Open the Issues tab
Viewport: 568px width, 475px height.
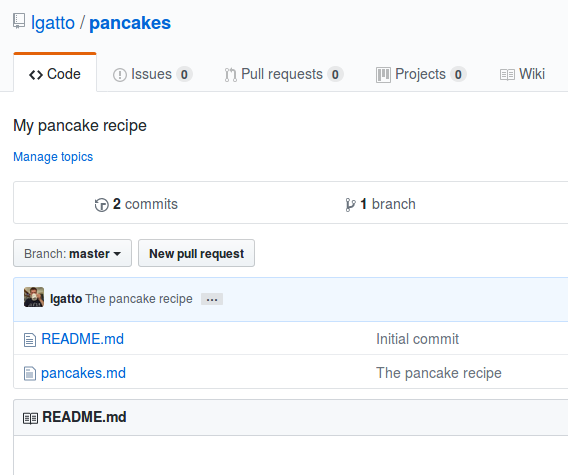tap(153, 74)
